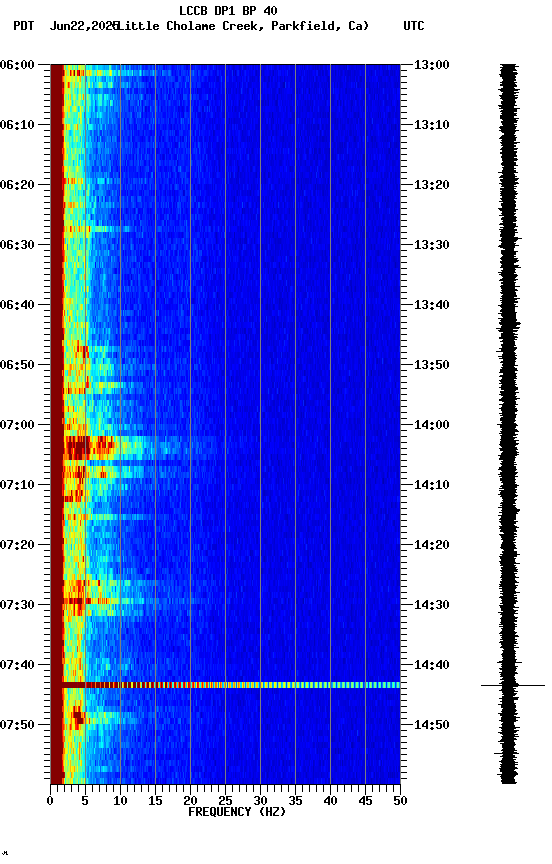Click the 'Little Cholame Creek, Parkfield, Ca)' station text
The image size is (552, 864).
coord(243,26)
